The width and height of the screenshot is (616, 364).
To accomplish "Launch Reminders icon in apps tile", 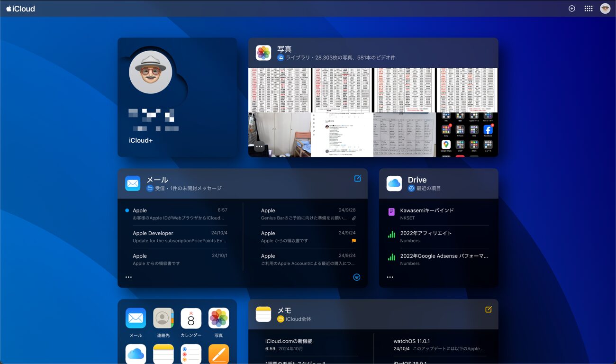I will (x=191, y=354).
